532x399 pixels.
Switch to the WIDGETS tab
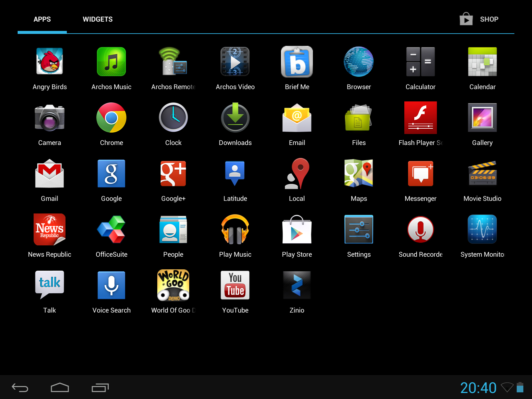98,19
